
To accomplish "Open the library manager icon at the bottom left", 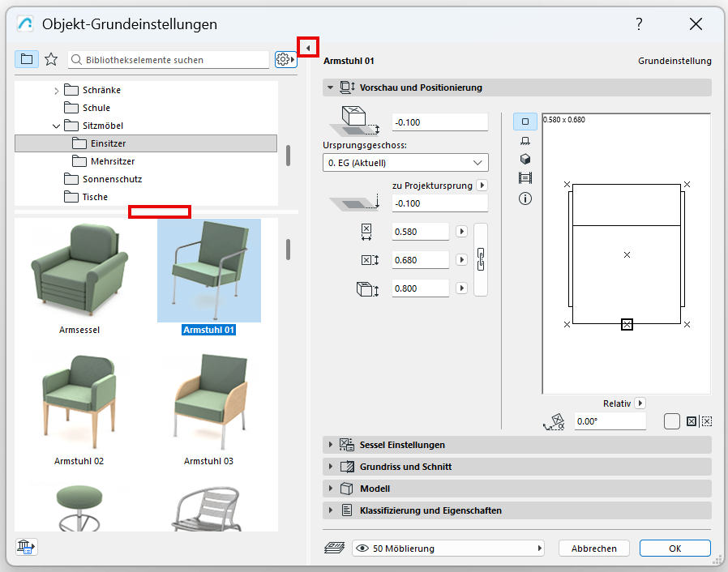I will 26,547.
